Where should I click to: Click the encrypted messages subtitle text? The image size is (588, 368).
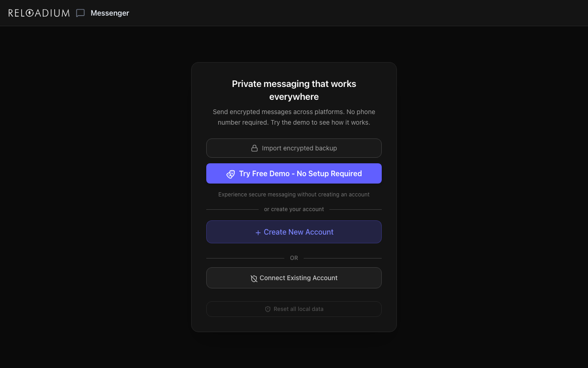point(294,117)
